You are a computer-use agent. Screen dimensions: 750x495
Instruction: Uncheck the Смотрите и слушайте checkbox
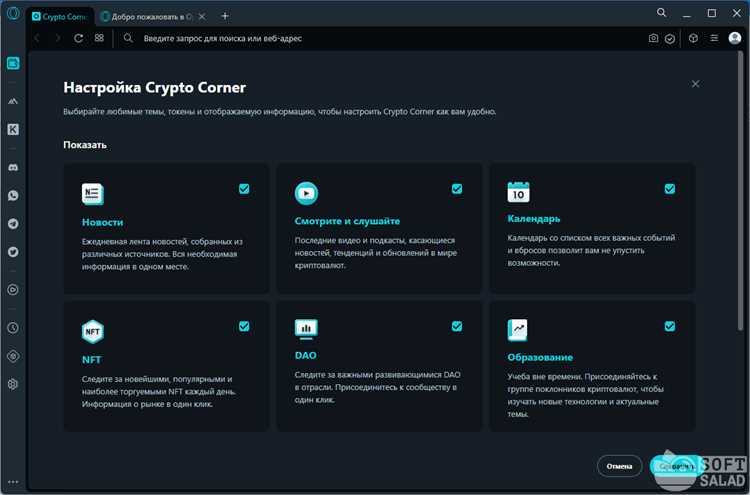tap(457, 189)
